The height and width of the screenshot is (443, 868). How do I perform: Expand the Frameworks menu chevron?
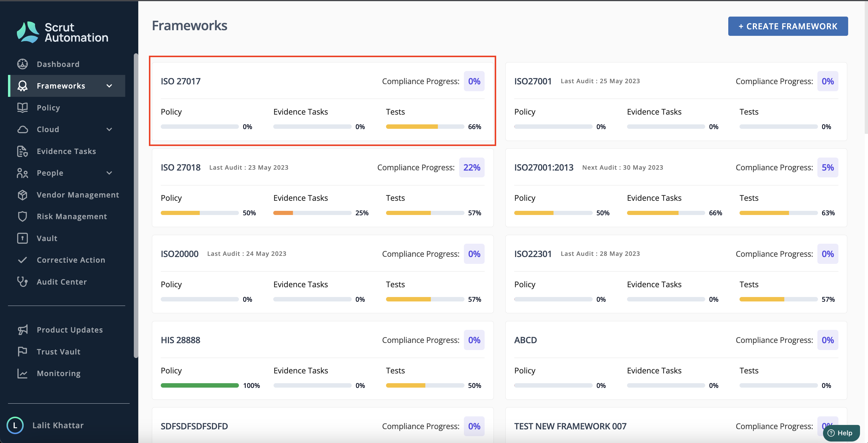coord(109,86)
